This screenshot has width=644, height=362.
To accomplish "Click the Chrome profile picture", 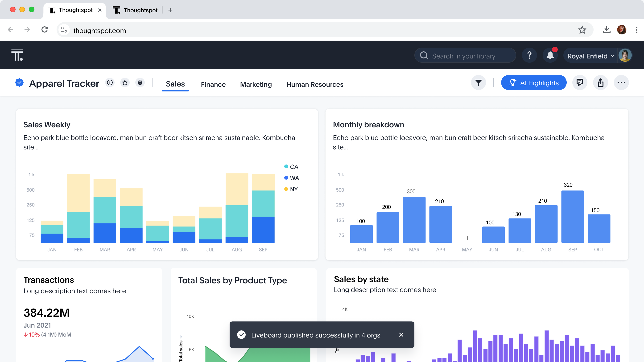I will (x=622, y=30).
